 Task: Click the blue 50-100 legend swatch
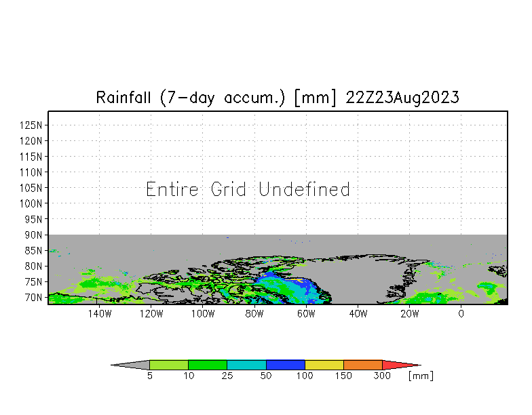286,365
